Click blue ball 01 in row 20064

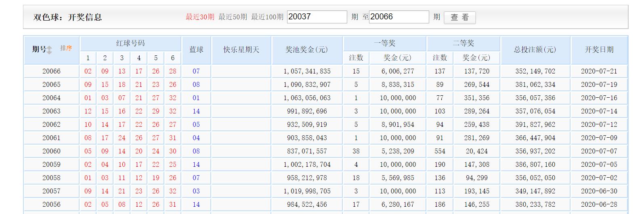[196, 98]
